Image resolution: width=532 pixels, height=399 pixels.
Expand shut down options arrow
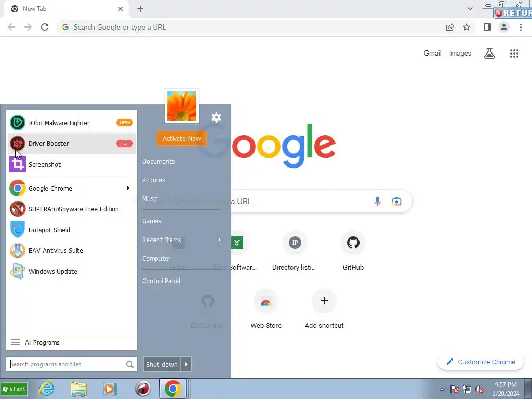(x=186, y=364)
